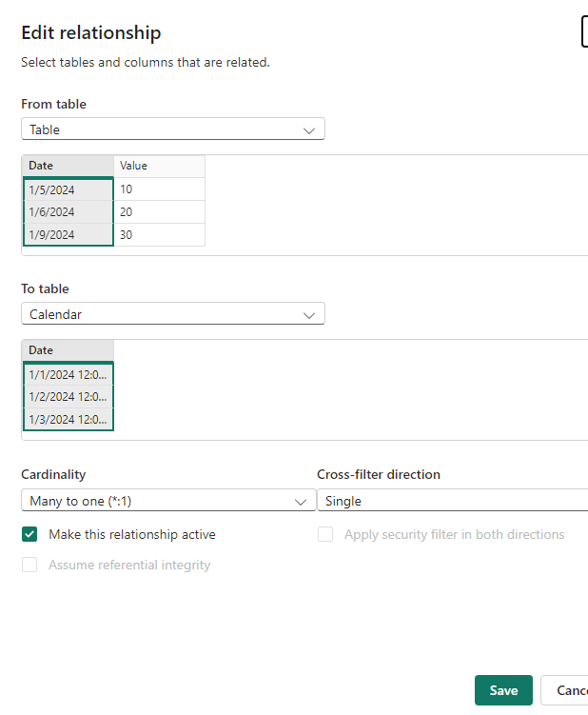
Task: Click the 1/1/2024 12:0... Calendar cell
Action: coord(68,374)
